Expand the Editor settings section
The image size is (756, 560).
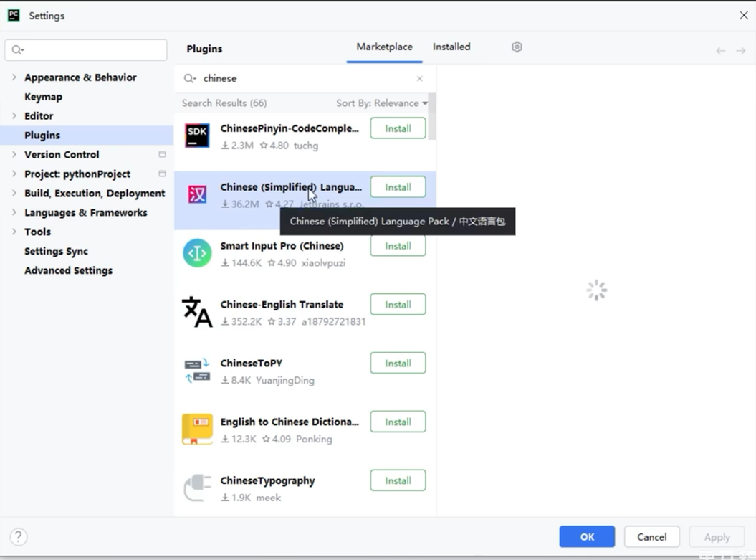coord(14,115)
